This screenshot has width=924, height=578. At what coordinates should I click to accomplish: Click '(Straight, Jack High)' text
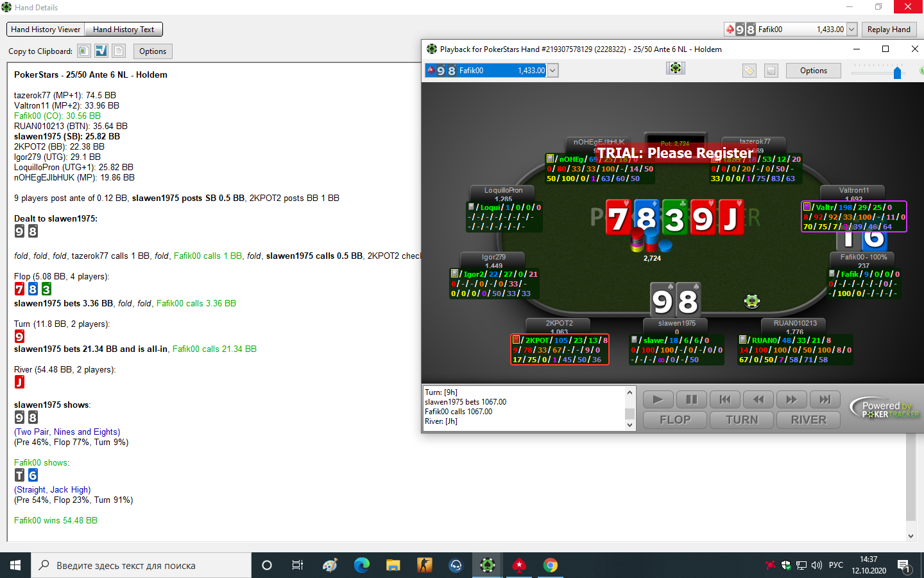pyautogui.click(x=53, y=489)
